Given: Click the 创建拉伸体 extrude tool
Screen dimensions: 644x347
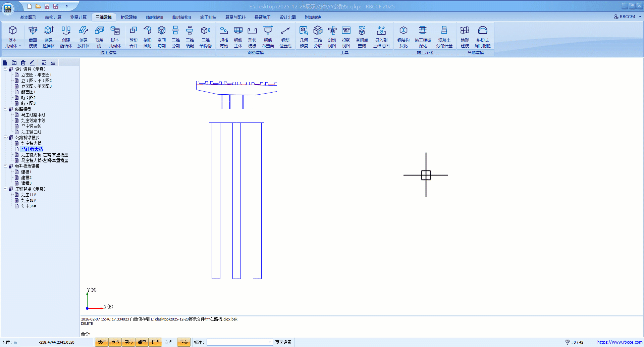Looking at the screenshot, I should coord(49,36).
